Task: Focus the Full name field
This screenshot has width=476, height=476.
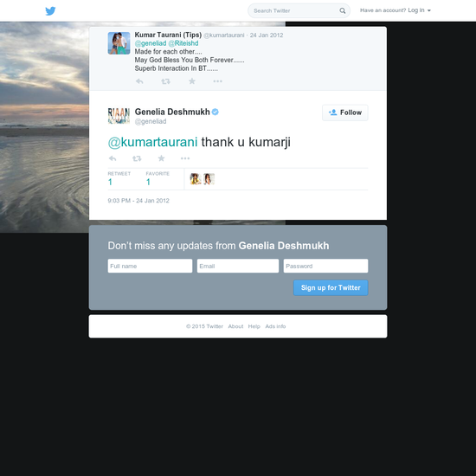Action: click(x=150, y=266)
